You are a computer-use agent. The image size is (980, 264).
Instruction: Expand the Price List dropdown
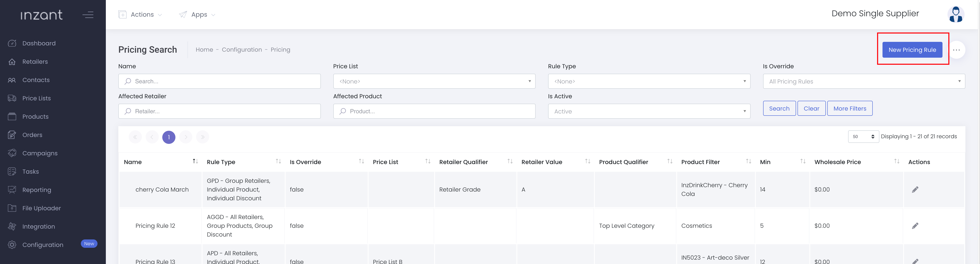coord(434,81)
